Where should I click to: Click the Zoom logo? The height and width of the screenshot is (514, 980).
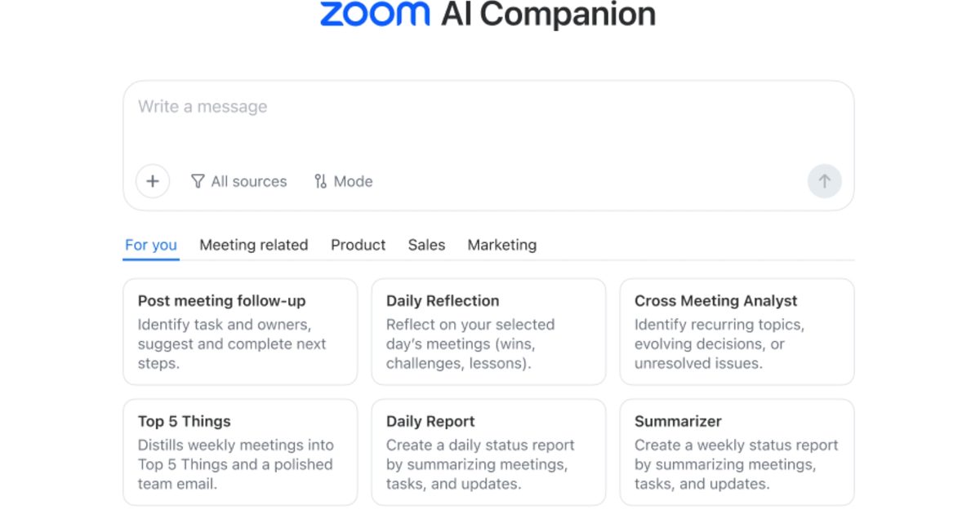375,14
